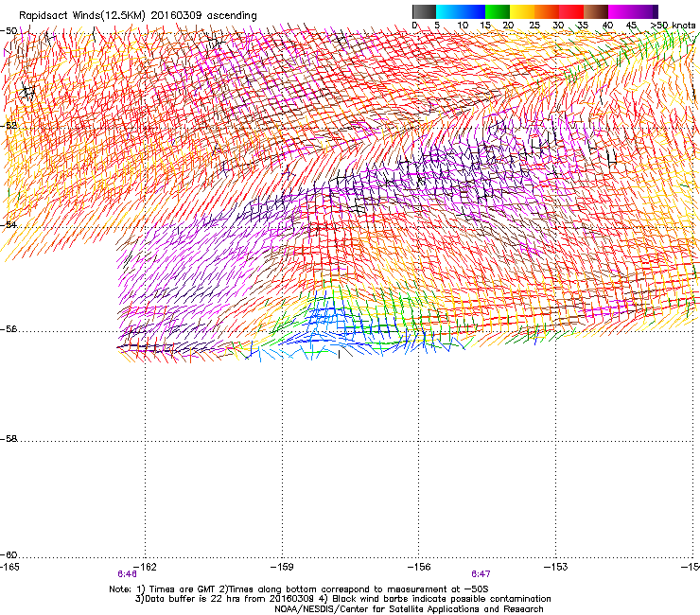The height and width of the screenshot is (615, 700).
Task: Click the purple overpass time '6:46'
Action: 128,574
